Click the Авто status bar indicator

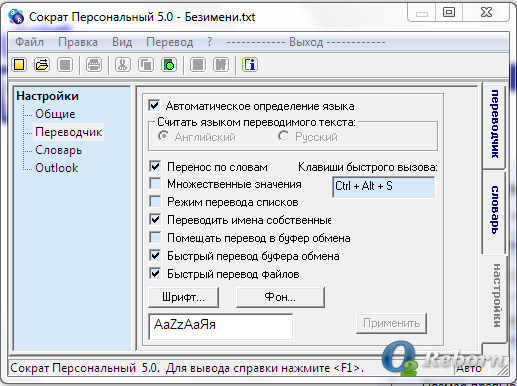[x=469, y=368]
